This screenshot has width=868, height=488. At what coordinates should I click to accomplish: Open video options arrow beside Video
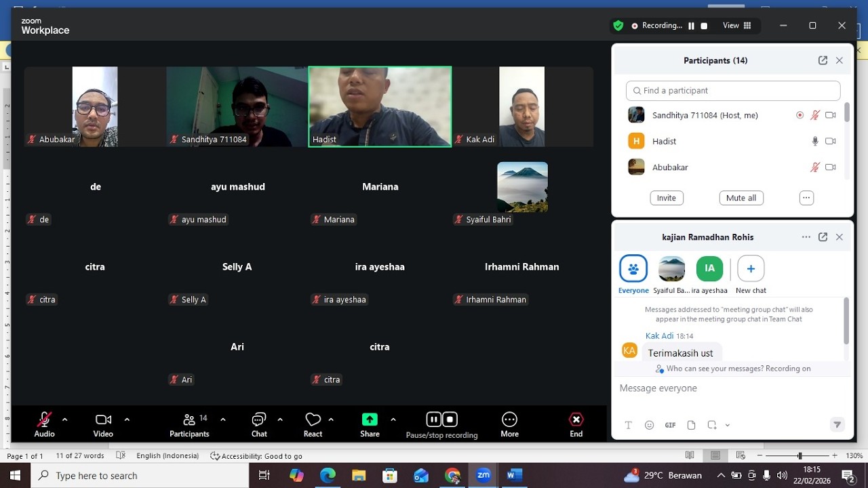[x=127, y=420]
